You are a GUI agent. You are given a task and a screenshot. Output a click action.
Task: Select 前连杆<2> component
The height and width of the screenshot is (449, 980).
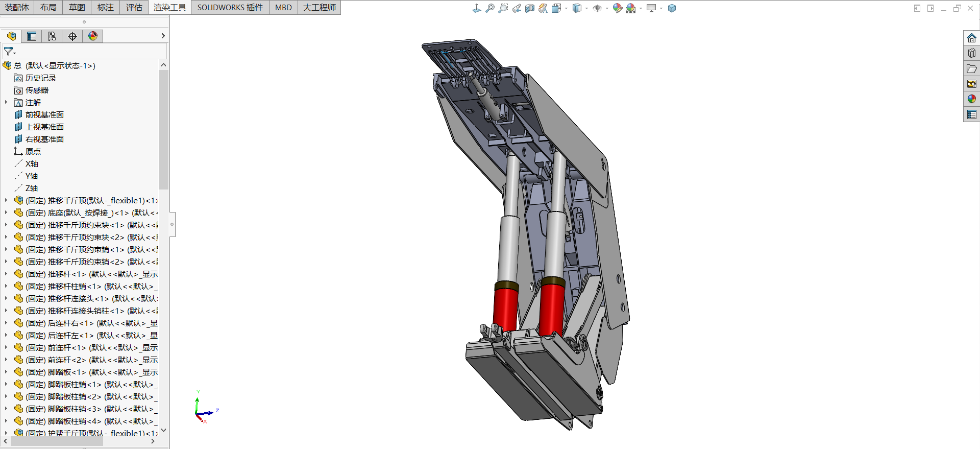(86, 360)
